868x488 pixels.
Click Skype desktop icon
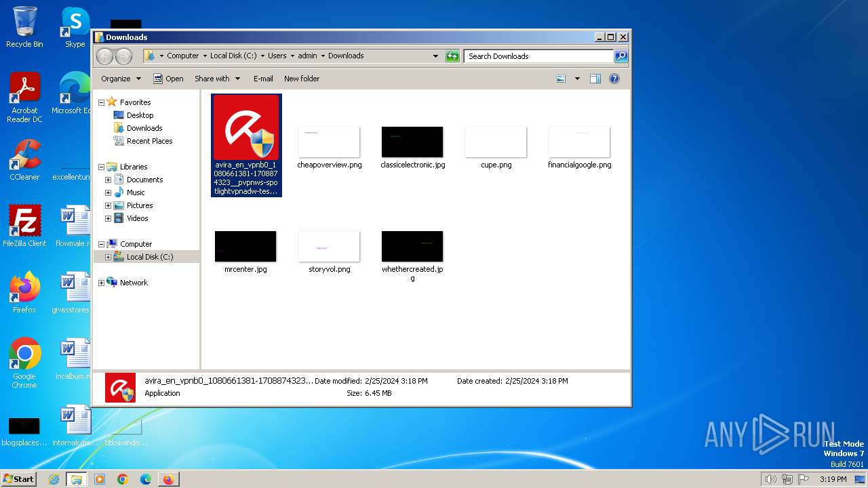[x=75, y=27]
